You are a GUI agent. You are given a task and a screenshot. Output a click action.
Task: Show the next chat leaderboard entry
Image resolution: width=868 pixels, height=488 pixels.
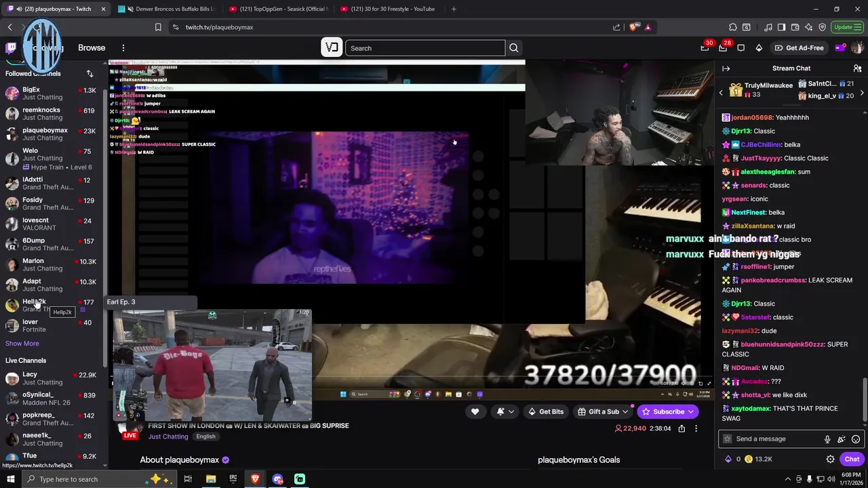pos(862,92)
